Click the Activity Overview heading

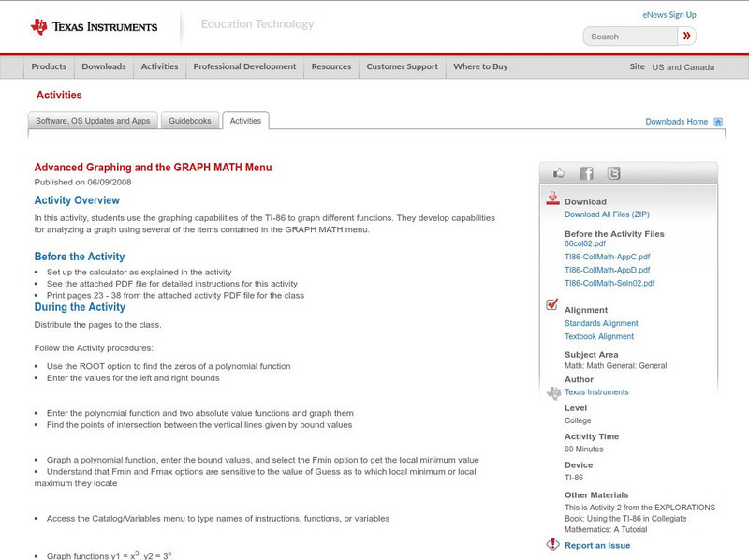pos(77,200)
